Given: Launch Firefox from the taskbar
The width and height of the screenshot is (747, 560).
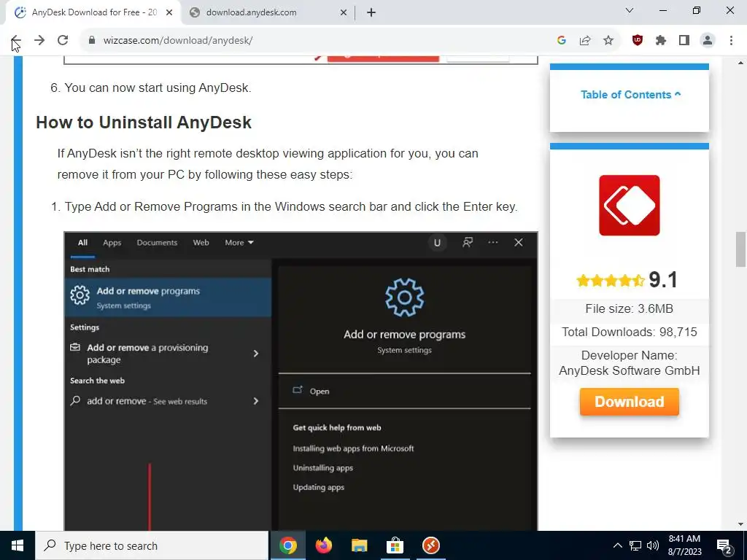Looking at the screenshot, I should pos(324,545).
